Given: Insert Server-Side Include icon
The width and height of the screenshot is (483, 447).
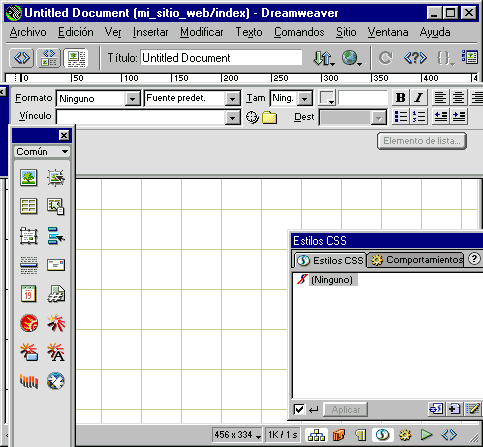Looking at the screenshot, I should (56, 294).
